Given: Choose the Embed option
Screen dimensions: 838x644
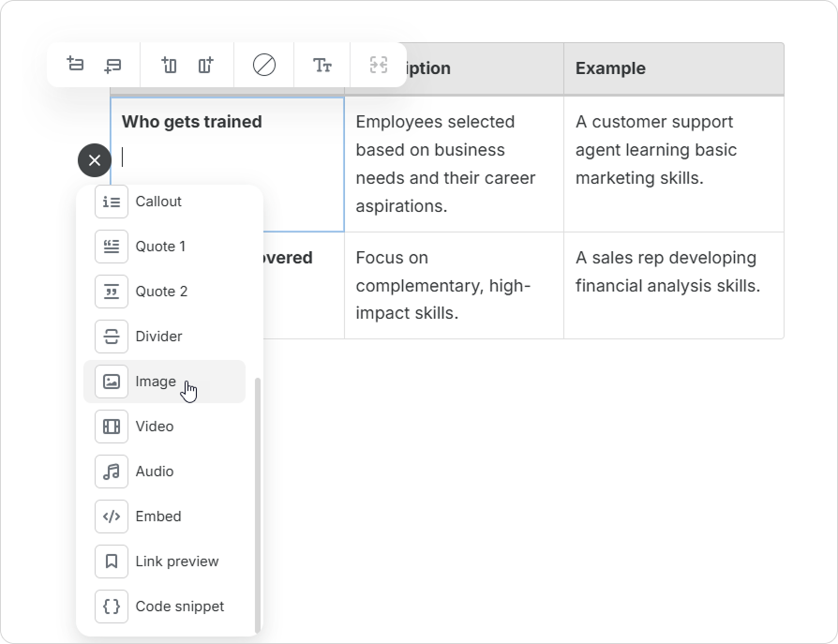Looking at the screenshot, I should pos(158,517).
